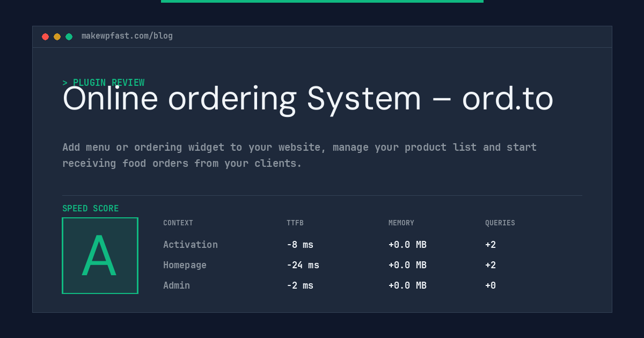Click the 'Homepage' row label

[185, 265]
